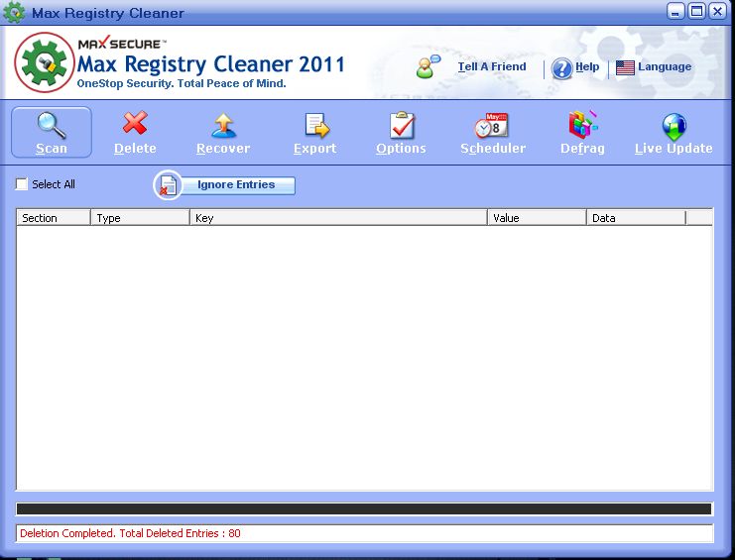This screenshot has height=560, width=735.
Task: Click the red X Delete toolbar icon
Action: point(135,123)
